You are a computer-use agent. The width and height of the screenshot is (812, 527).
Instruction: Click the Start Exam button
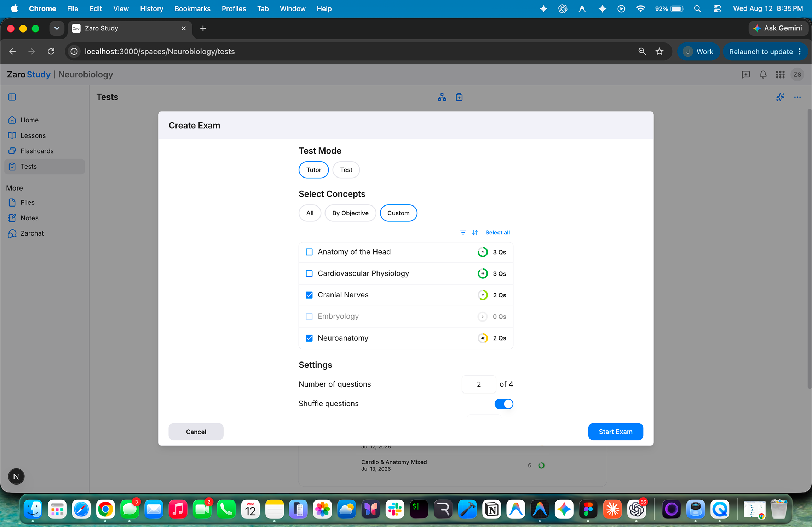615,432
